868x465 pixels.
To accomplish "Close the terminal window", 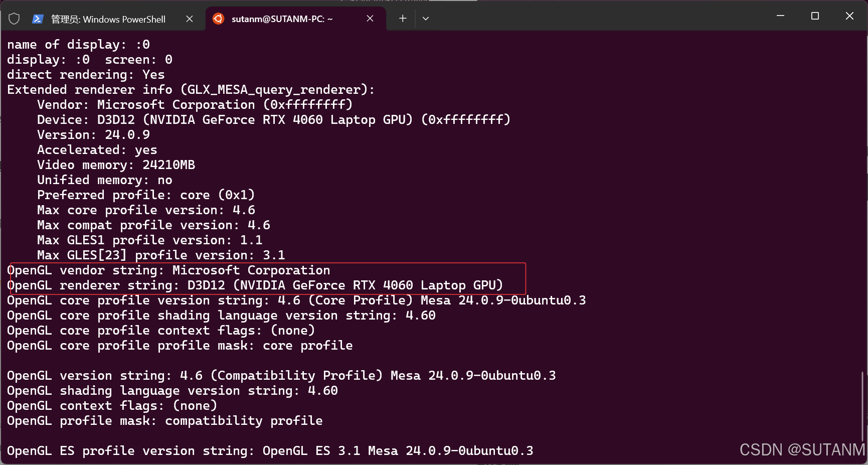I will (849, 16).
